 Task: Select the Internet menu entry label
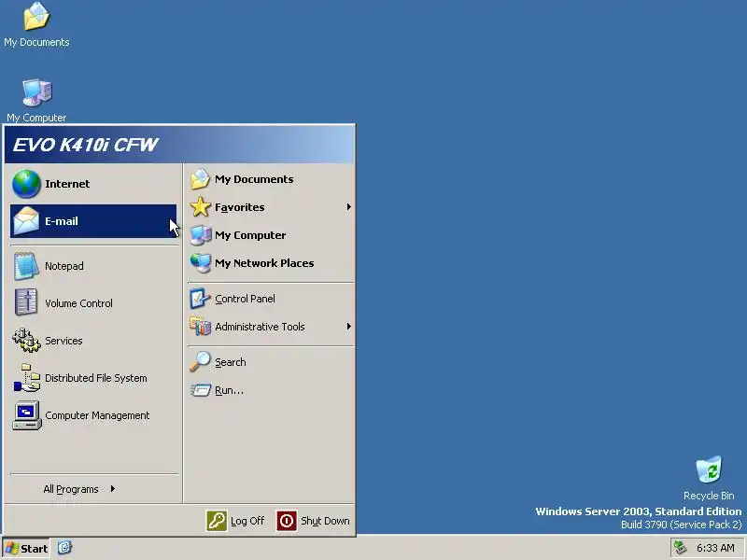[67, 184]
